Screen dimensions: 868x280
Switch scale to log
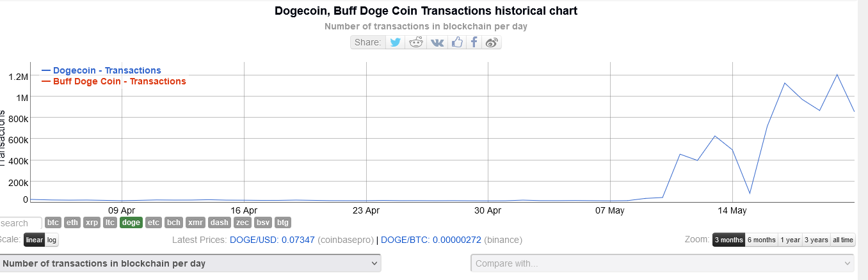coord(52,240)
